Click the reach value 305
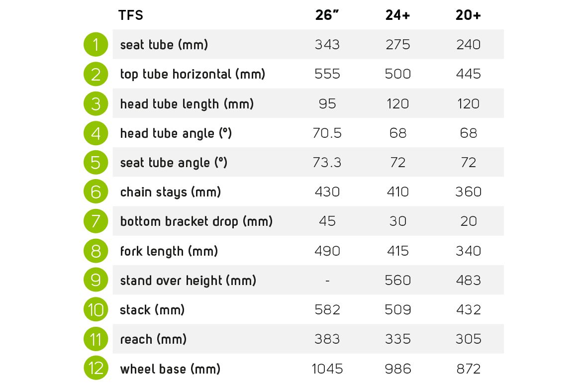The width and height of the screenshot is (588, 383). pyautogui.click(x=468, y=339)
